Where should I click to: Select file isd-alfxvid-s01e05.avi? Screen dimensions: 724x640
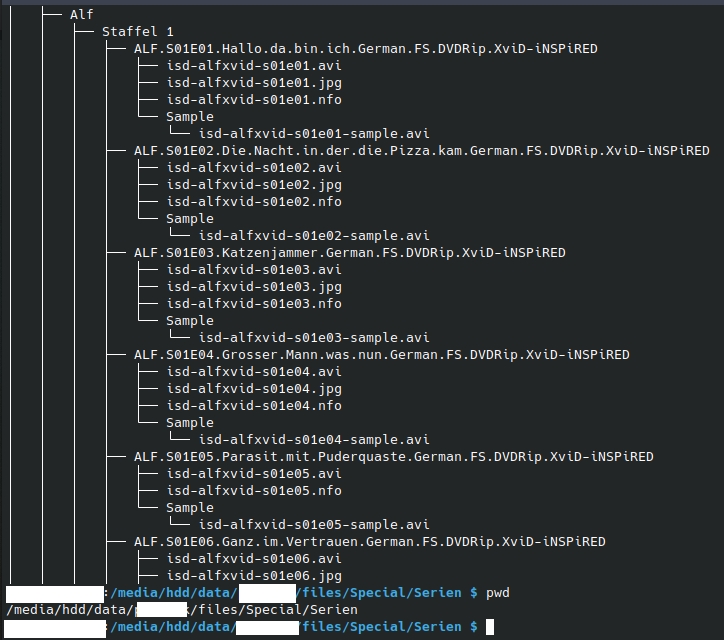254,474
